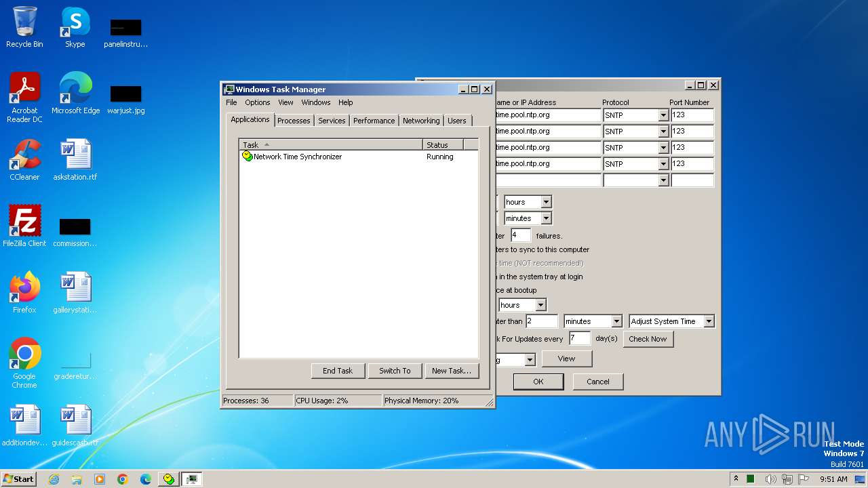Viewport: 868px width, 488px height.
Task: Open the Start menu
Action: point(18,479)
